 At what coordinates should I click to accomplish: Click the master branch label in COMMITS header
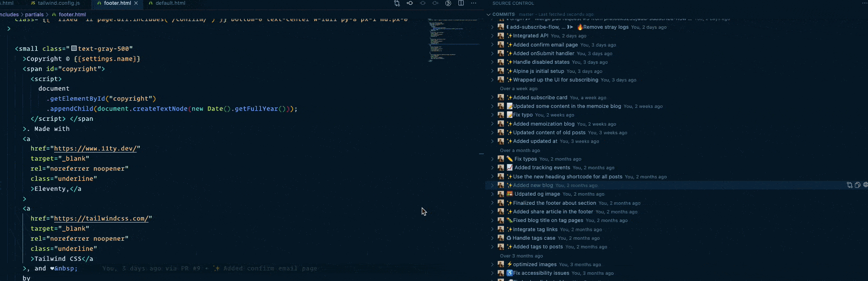tap(526, 14)
